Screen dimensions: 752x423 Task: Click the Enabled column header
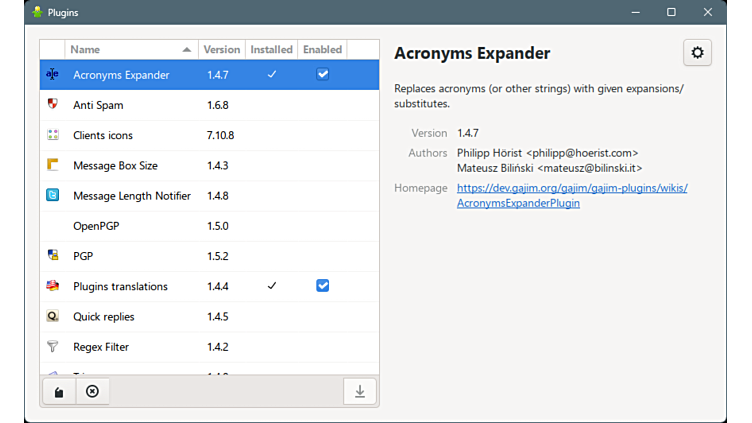[x=322, y=49]
